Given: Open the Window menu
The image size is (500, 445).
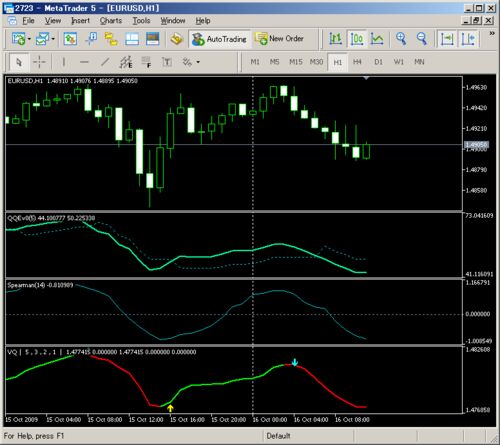Looking at the screenshot, I should click(x=173, y=21).
